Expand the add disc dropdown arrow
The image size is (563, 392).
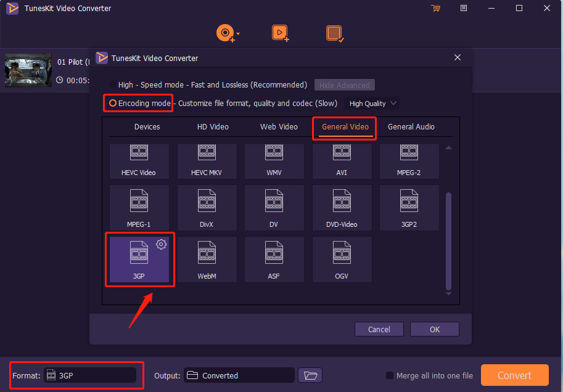[238, 34]
